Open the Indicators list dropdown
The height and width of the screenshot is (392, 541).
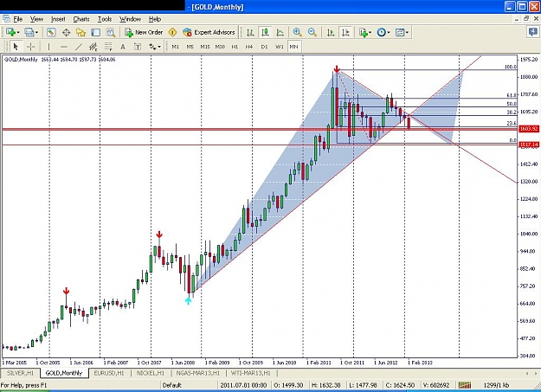point(365,32)
